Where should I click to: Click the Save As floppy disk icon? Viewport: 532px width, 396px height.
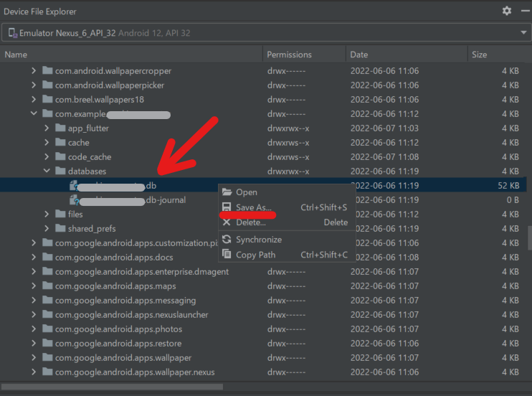pos(227,207)
